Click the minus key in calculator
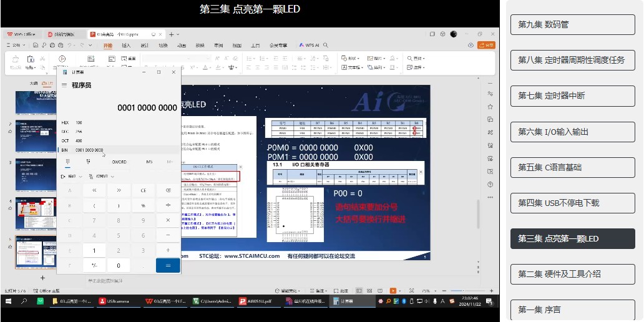 point(168,235)
